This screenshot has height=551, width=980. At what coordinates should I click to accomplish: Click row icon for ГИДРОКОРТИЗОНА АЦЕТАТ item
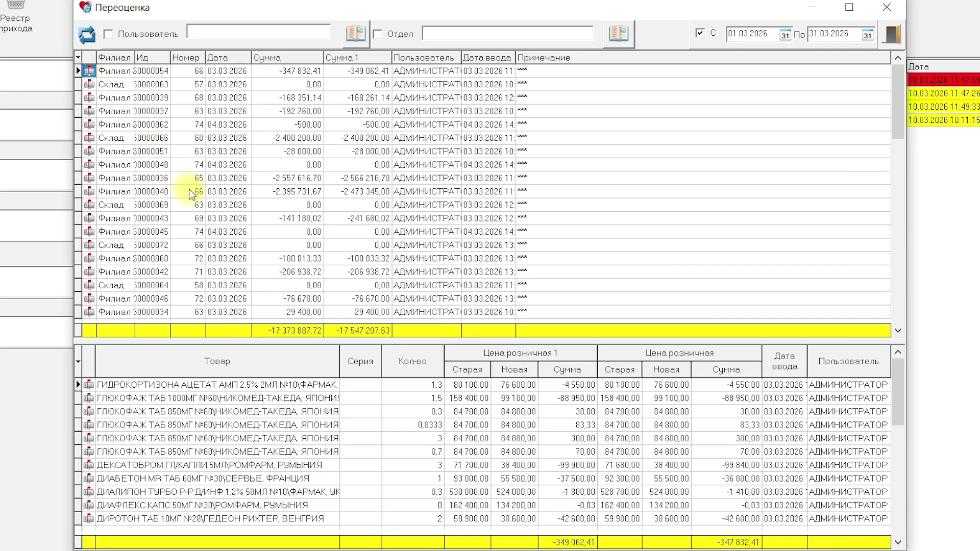click(89, 385)
